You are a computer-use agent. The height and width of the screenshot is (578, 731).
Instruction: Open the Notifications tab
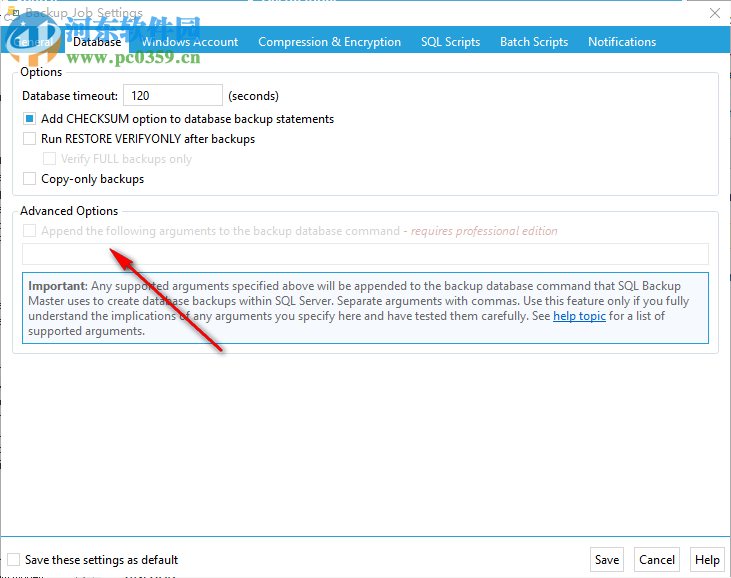tap(622, 42)
